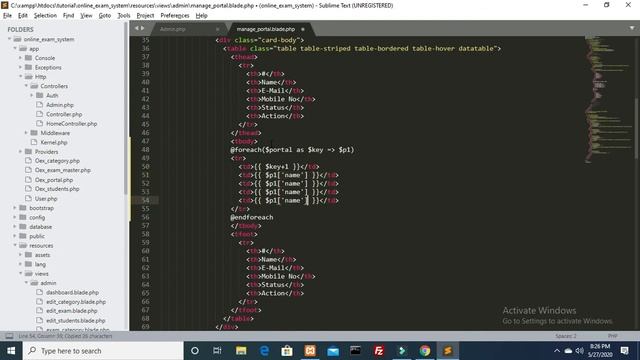Expand the database folder
The height and width of the screenshot is (360, 640).
[15, 227]
